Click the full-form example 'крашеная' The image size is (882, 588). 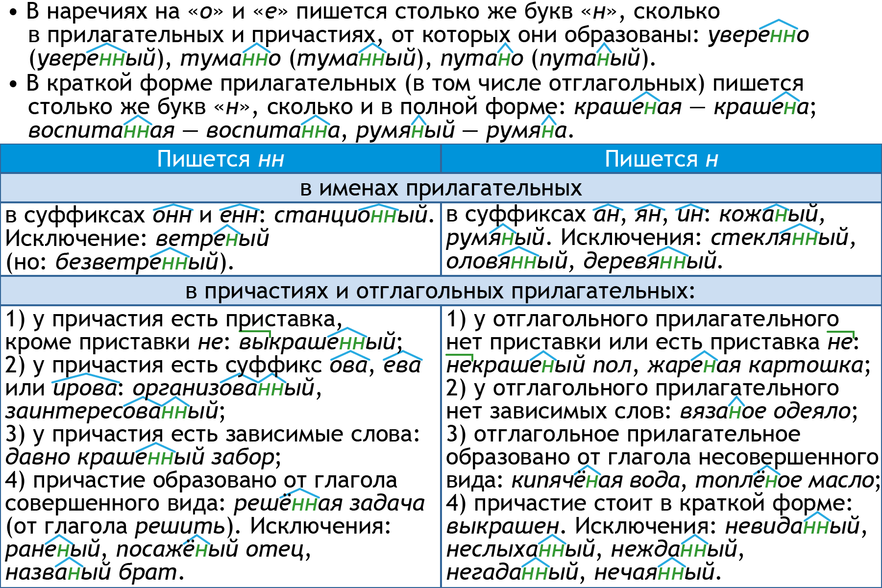pyautogui.click(x=628, y=107)
